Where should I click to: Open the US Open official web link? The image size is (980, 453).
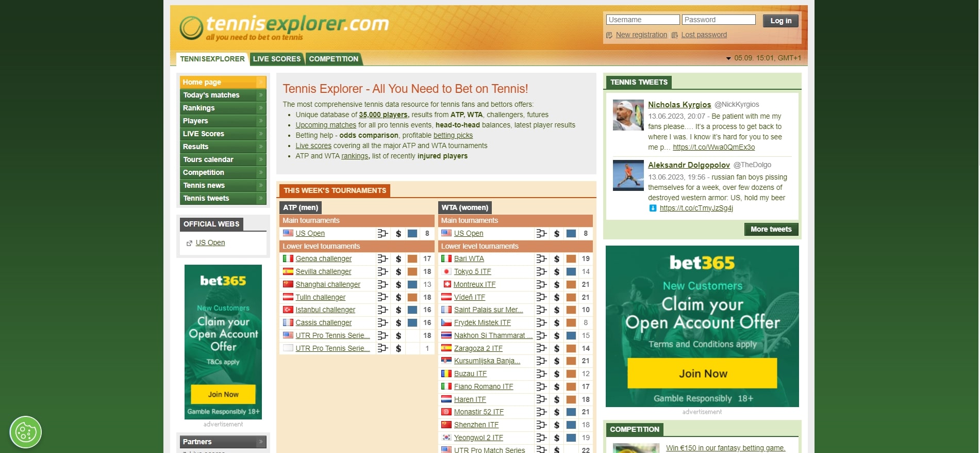click(x=210, y=242)
